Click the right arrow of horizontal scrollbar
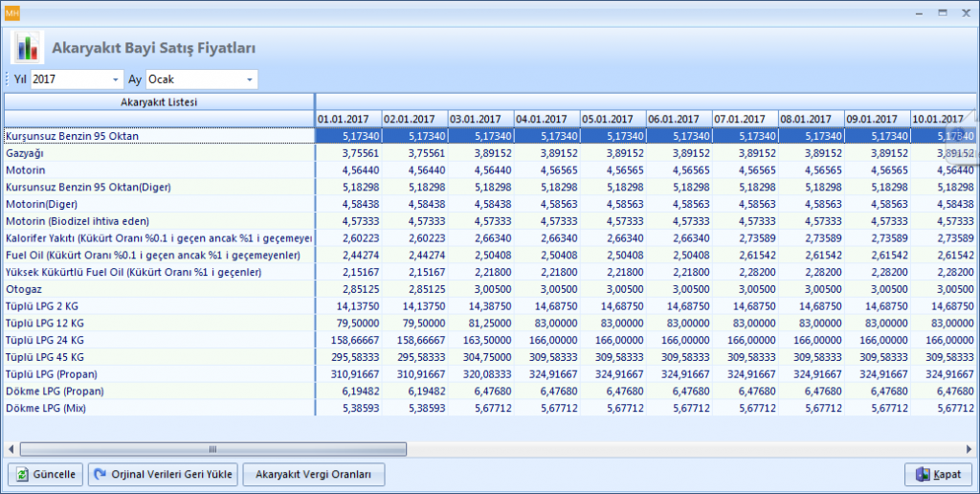The height and width of the screenshot is (494, 980). click(x=969, y=448)
